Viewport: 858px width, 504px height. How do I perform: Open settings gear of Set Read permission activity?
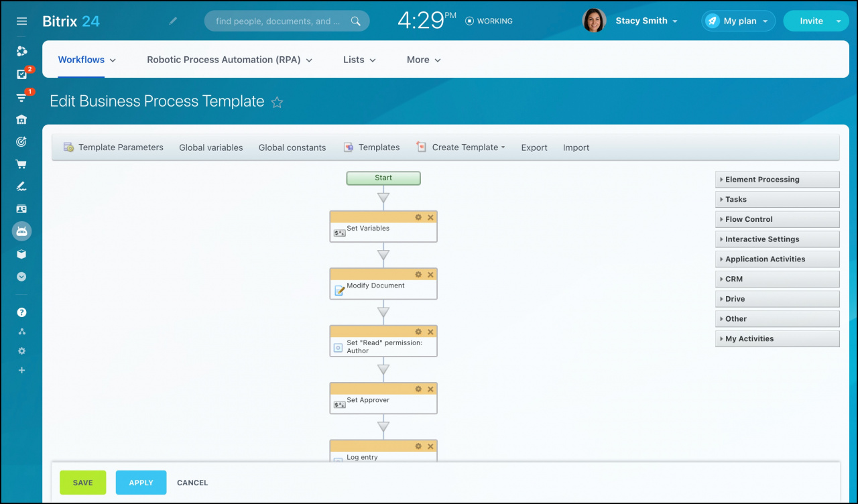click(x=418, y=332)
